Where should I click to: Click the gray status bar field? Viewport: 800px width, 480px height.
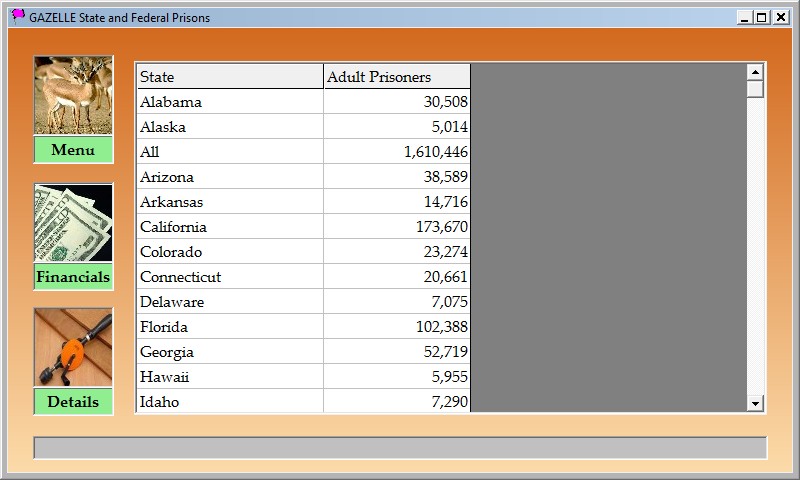[400, 447]
